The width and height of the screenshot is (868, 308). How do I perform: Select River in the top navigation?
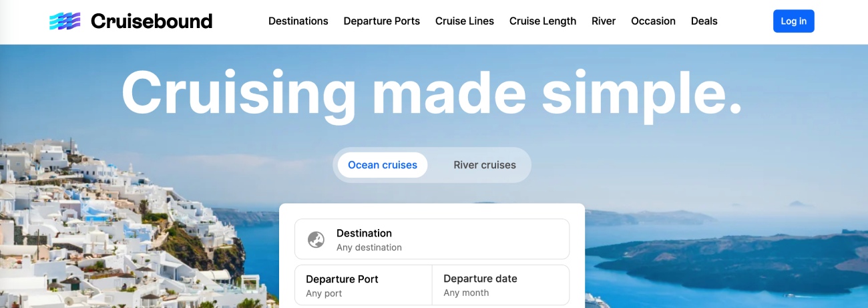pos(604,21)
